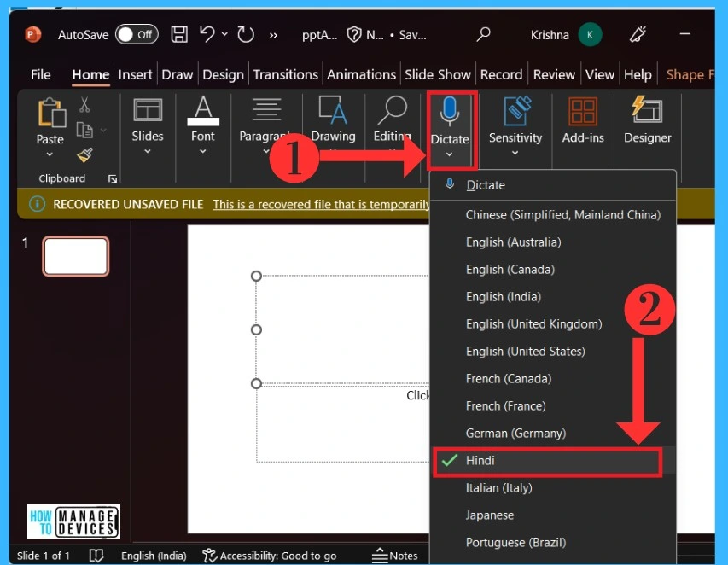Open the File menu tab
728x565 pixels.
click(40, 75)
